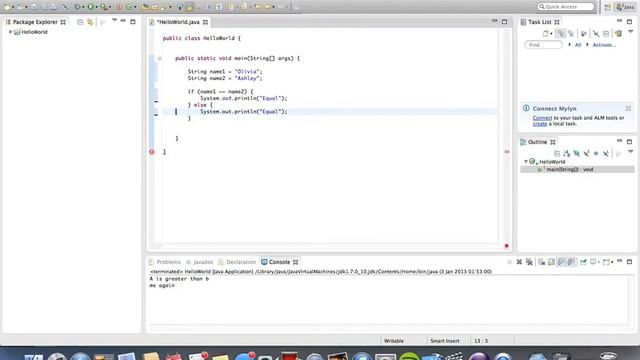Click the Search flashlight toolbar icon
640x360 pixels.
point(164,7)
